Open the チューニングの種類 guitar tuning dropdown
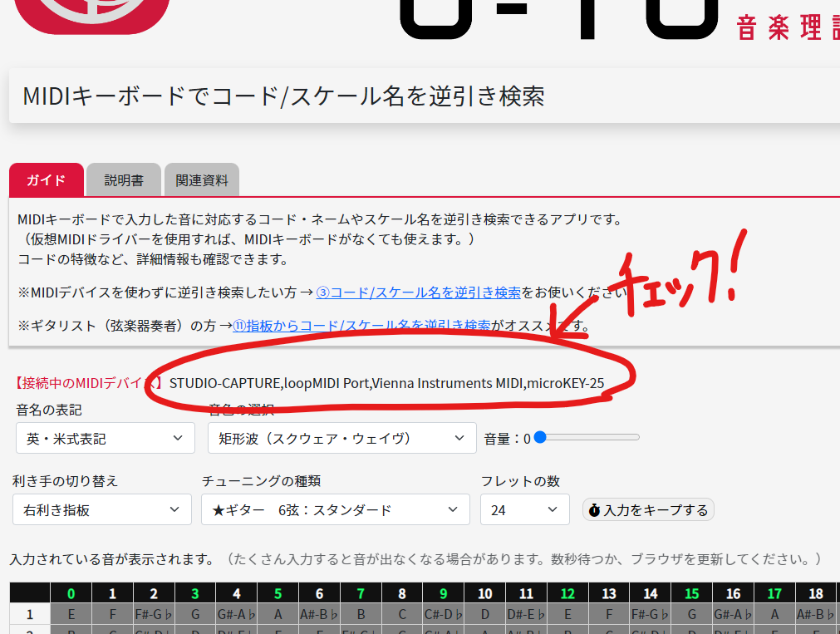Viewport: 840px width, 634px height. click(335, 509)
